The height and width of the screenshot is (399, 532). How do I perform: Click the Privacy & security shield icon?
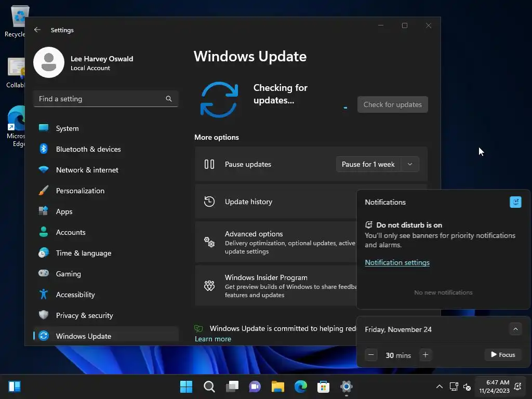point(44,315)
